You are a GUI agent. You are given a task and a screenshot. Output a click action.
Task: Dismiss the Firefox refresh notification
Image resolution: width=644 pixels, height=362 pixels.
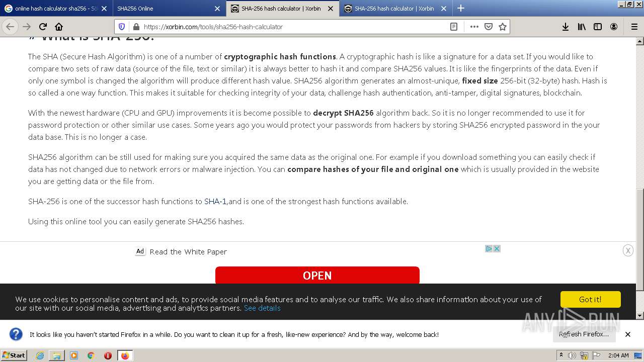click(x=628, y=334)
